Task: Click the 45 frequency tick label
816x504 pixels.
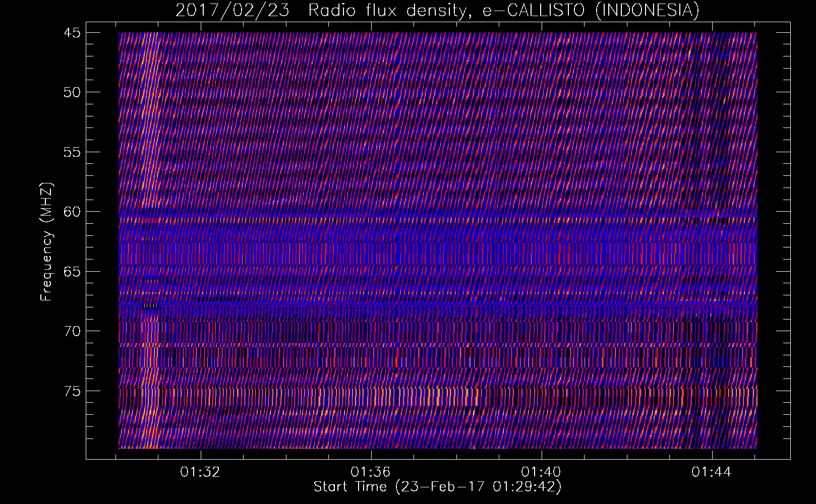Action: pyautogui.click(x=72, y=33)
